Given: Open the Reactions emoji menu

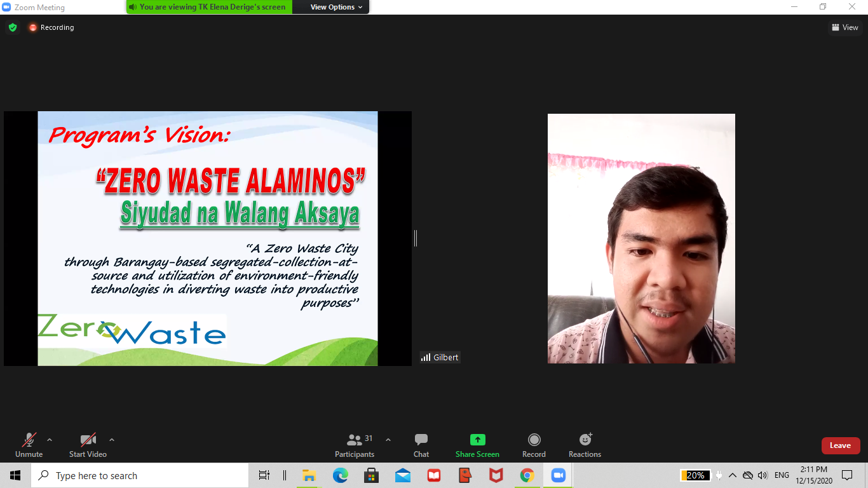Looking at the screenshot, I should (585, 445).
